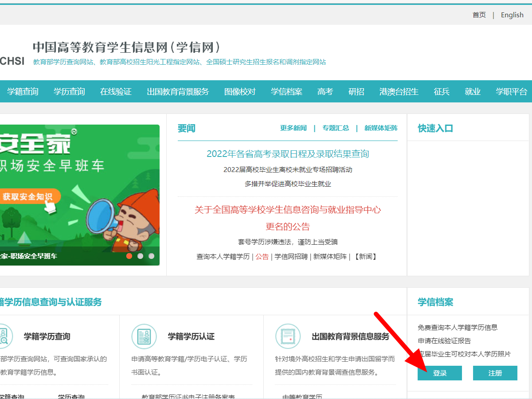This screenshot has height=399, width=532.
Task: Open the 学籍查询 menu item
Action: pyautogui.click(x=23, y=92)
